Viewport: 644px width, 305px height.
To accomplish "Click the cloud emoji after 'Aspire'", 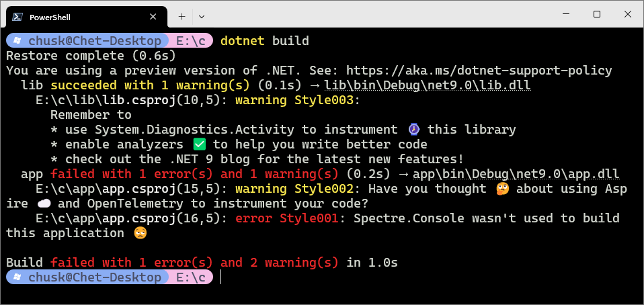I will [43, 204].
